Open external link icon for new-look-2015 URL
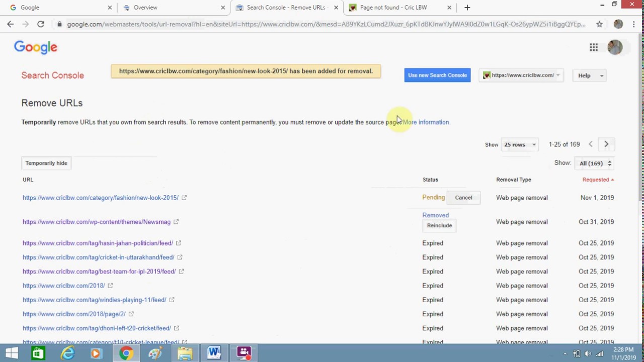The width and height of the screenshot is (644, 362). [x=184, y=198]
